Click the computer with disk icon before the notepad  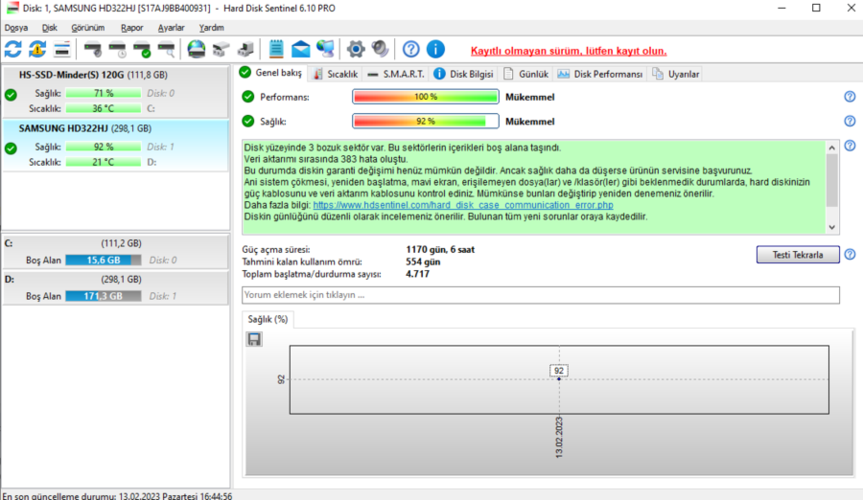coord(245,50)
